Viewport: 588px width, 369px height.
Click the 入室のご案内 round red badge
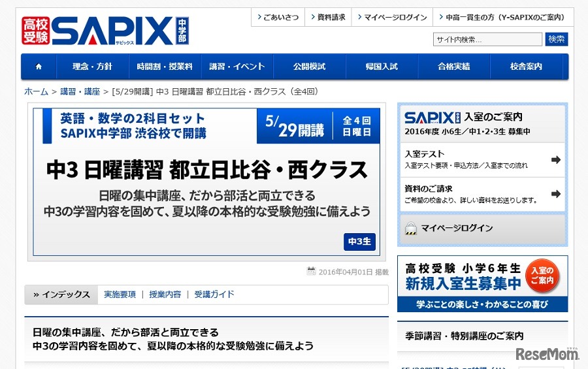click(542, 276)
